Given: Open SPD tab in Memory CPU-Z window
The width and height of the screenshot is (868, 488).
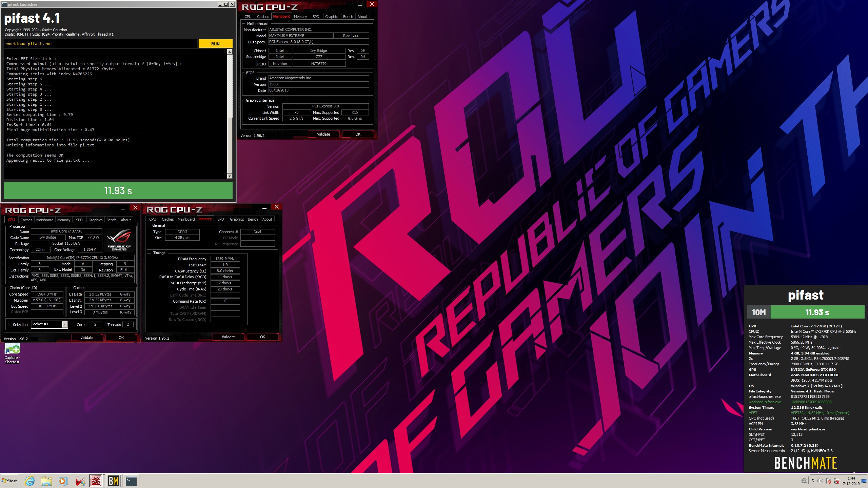Looking at the screenshot, I should 220,219.
